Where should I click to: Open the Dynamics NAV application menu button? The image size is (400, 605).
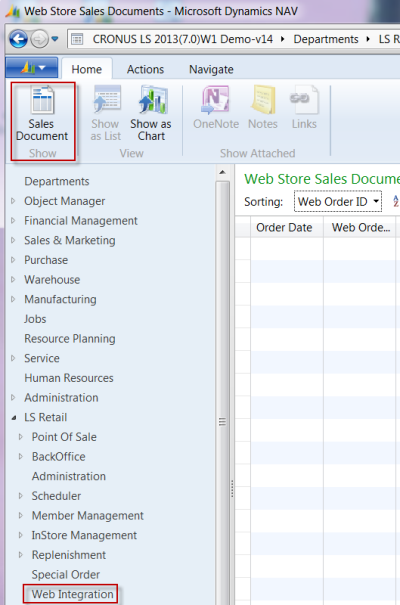coord(32,68)
